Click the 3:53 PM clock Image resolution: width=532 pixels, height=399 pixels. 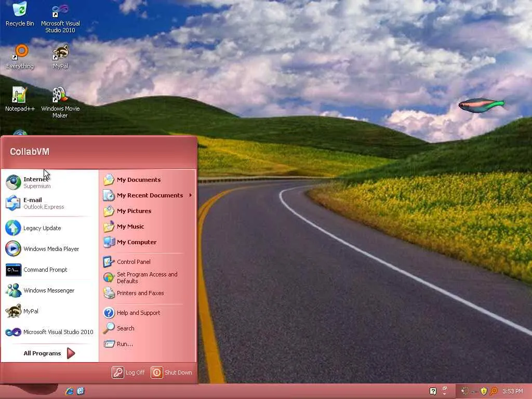[x=513, y=391]
